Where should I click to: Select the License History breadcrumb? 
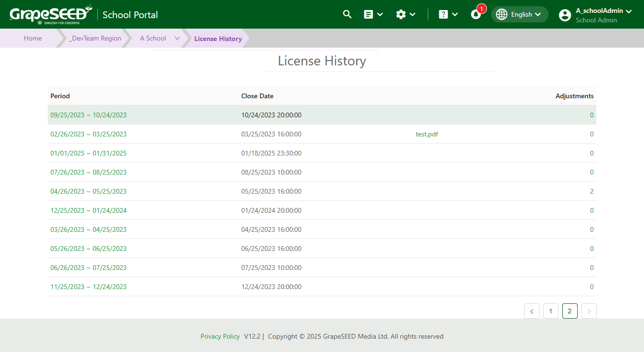pos(218,39)
